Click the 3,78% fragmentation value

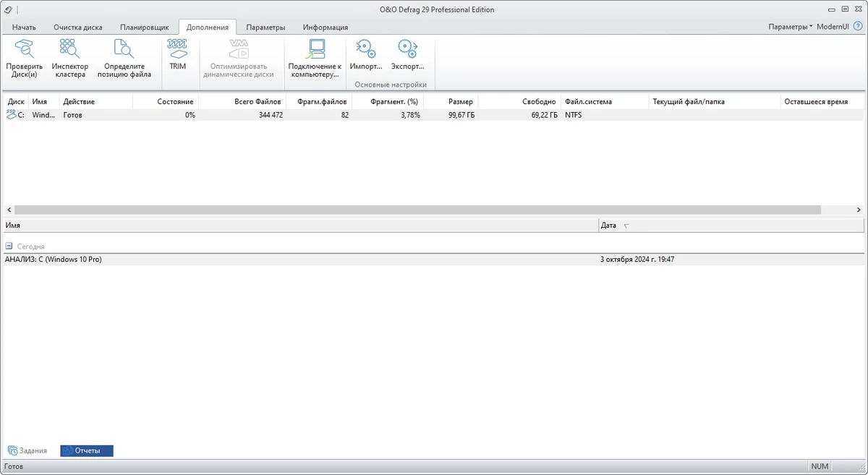click(409, 115)
